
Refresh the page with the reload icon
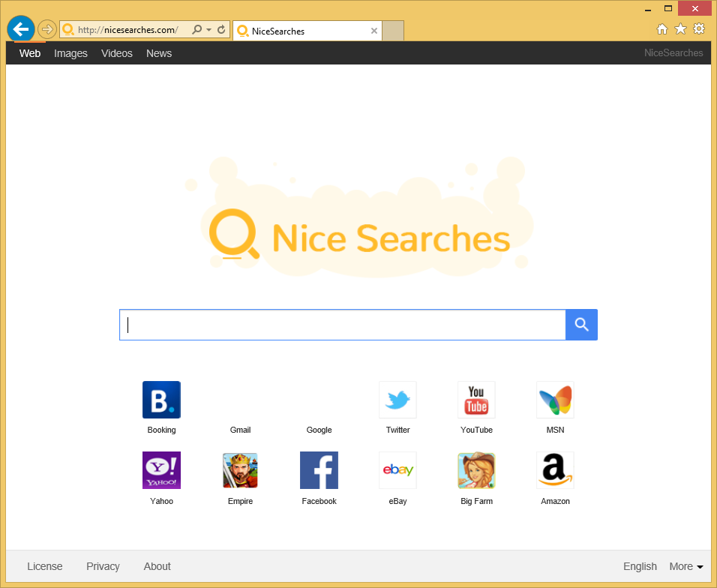pos(221,30)
